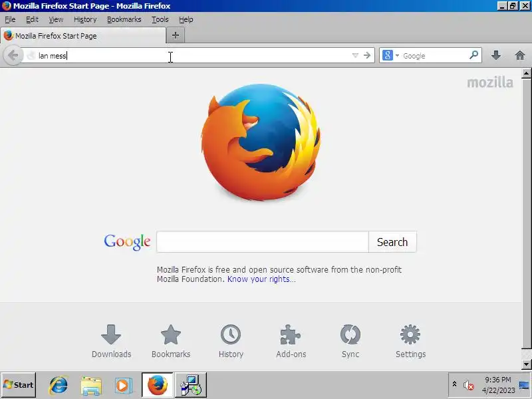Open the Google search engine selector
This screenshot has height=399, width=532.
click(390, 55)
